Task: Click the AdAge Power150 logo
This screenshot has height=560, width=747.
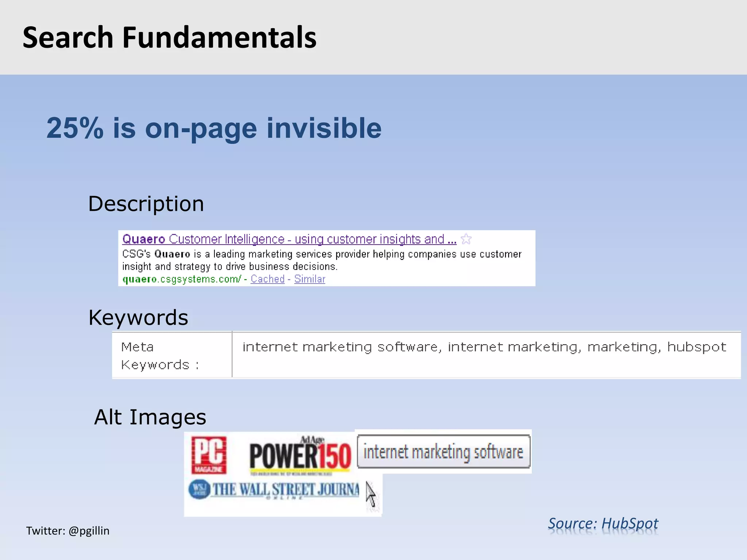Action: pos(301,456)
